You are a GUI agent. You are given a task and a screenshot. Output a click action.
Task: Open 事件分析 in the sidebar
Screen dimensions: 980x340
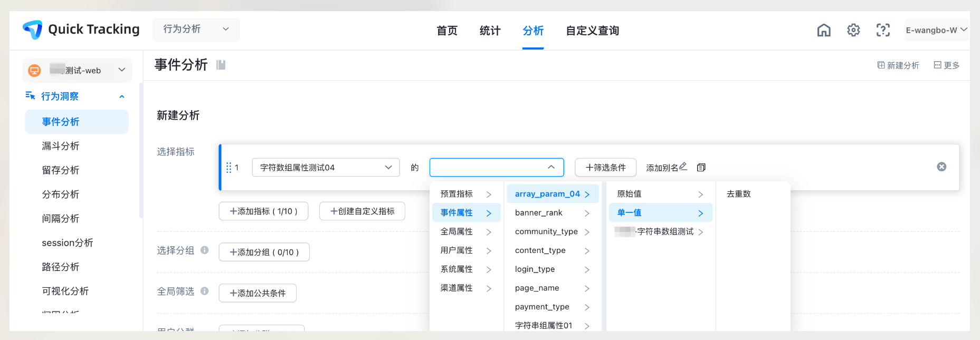[x=77, y=122]
